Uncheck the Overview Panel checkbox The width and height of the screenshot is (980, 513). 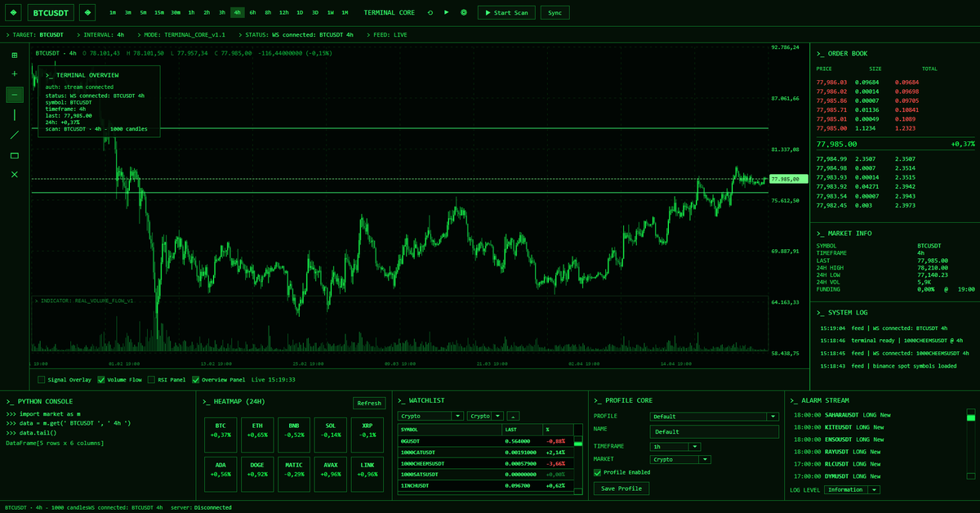tap(195, 379)
